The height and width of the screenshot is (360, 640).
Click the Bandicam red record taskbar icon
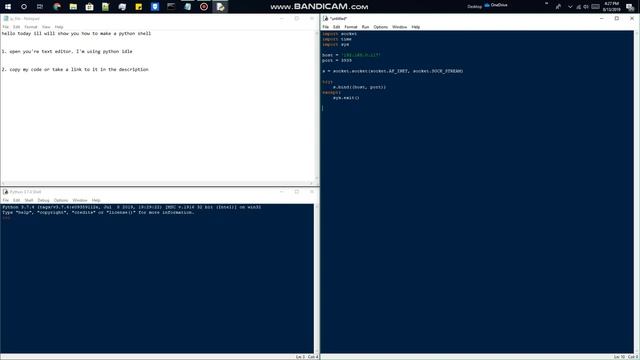tap(204, 7)
